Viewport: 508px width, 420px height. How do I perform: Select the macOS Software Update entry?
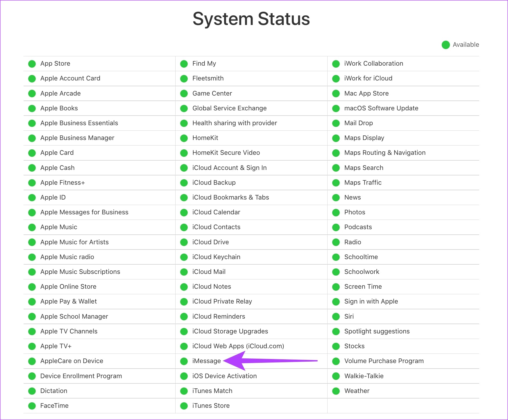pyautogui.click(x=381, y=108)
